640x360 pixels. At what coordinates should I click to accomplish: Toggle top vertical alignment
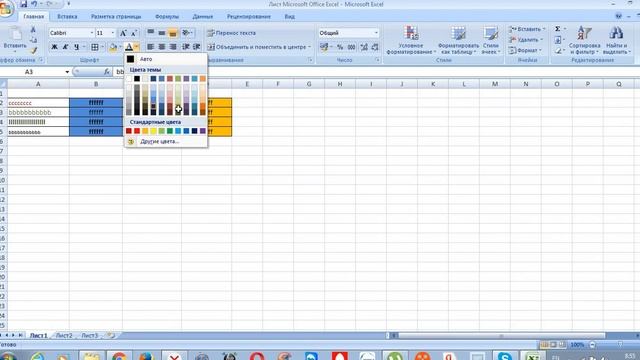click(151, 33)
